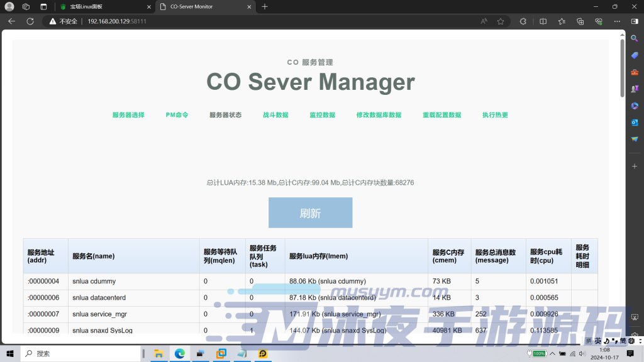Open Notepad from the taskbar
The height and width of the screenshot is (362, 644).
pos(242,353)
